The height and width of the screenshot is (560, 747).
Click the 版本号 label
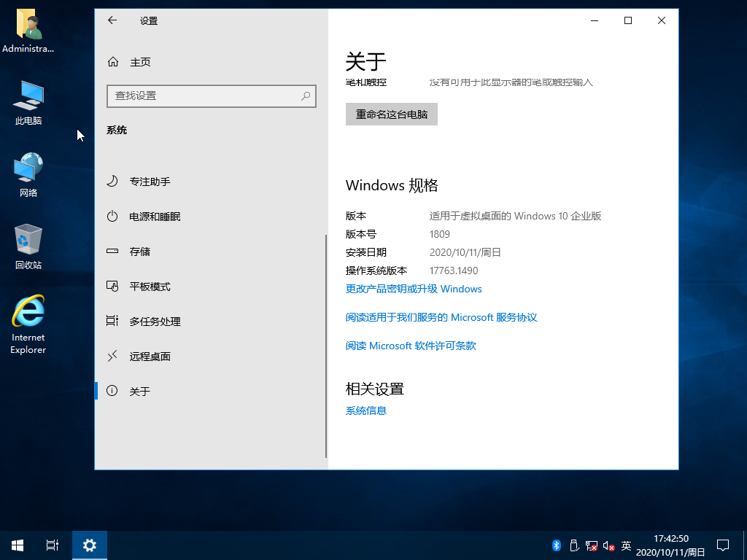[360, 234]
